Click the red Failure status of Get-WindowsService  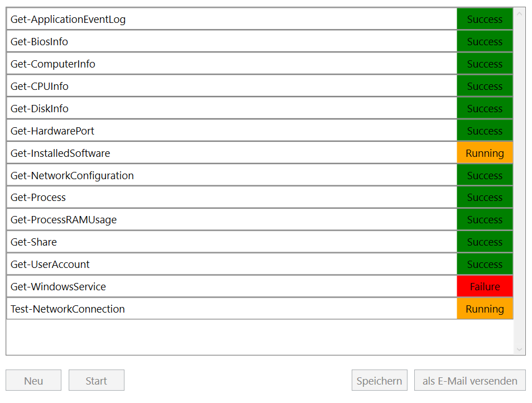[485, 287]
